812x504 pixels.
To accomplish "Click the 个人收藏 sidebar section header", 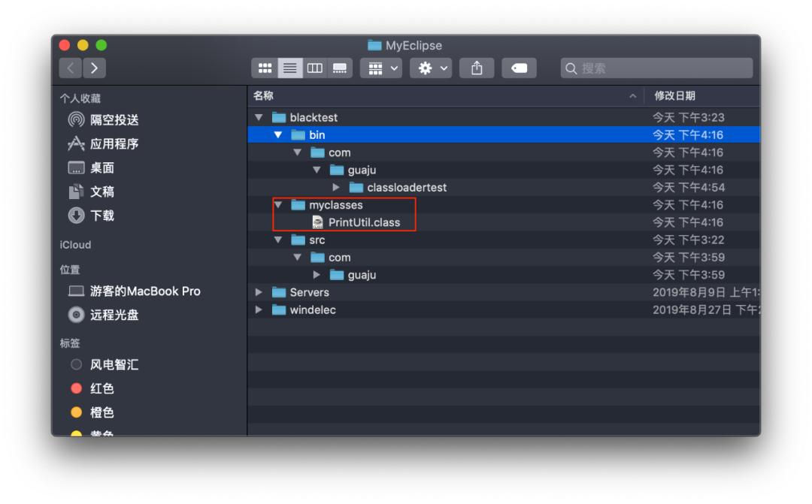I will tap(80, 98).
